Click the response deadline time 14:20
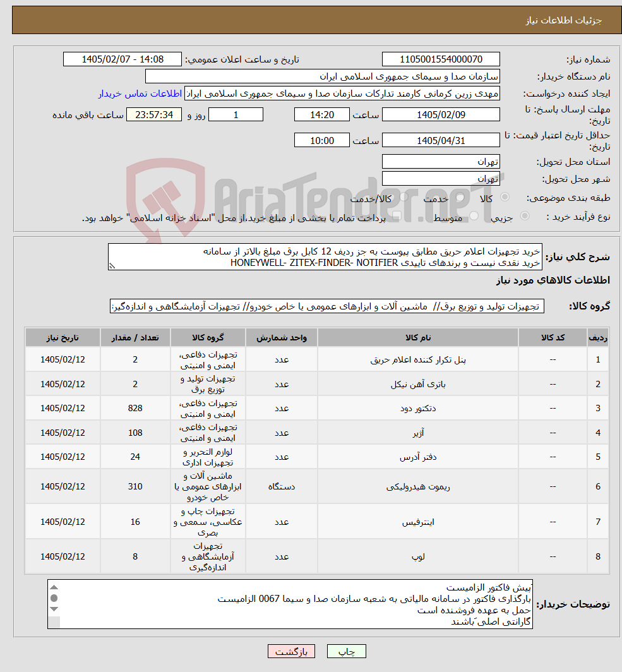This screenshot has width=622, height=672. click(322, 115)
